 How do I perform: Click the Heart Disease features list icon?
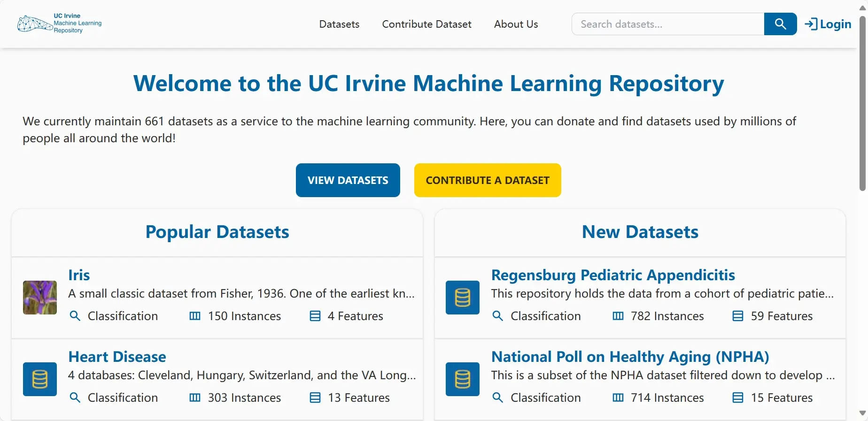coord(315,398)
